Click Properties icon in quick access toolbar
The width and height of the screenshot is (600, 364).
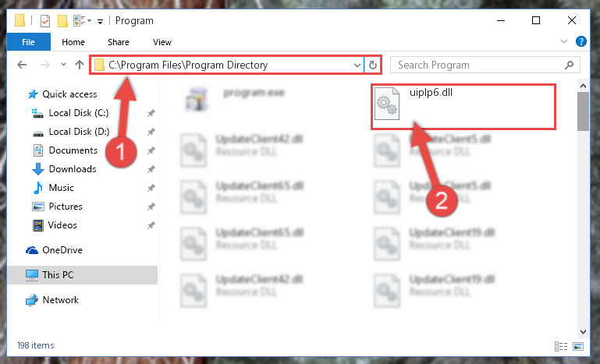point(45,21)
